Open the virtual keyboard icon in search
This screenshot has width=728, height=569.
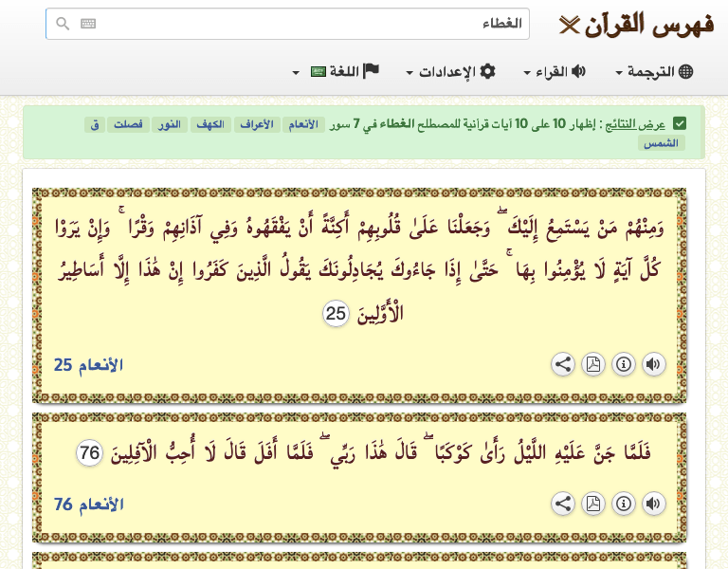[x=88, y=24]
